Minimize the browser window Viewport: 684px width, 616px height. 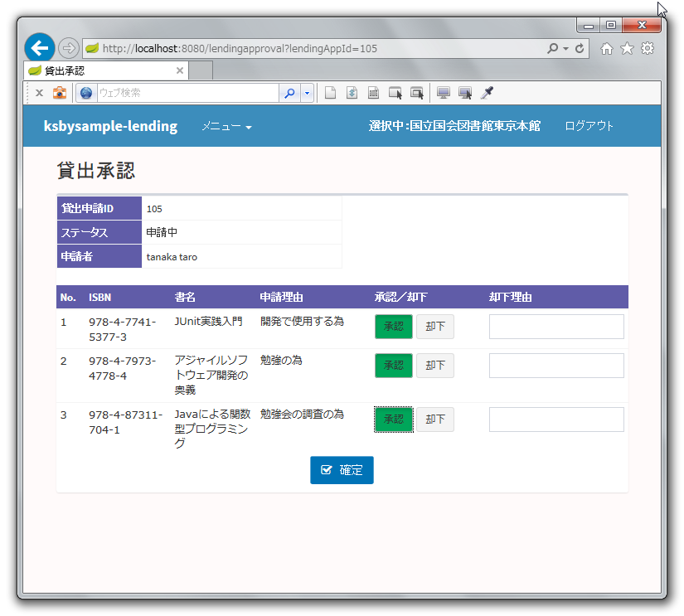pos(589,26)
